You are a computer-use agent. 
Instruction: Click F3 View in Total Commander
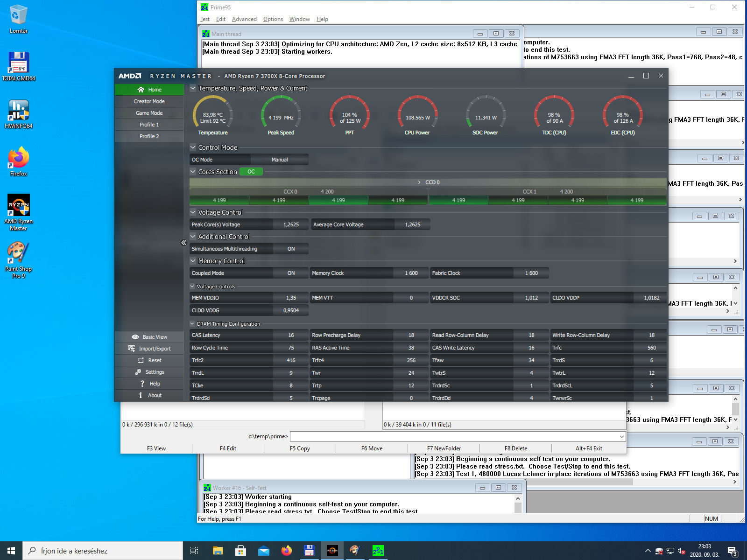[x=156, y=448]
